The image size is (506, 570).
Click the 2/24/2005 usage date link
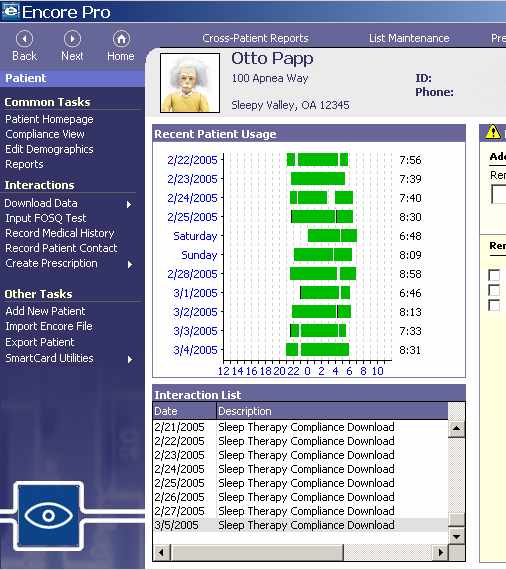tap(192, 198)
